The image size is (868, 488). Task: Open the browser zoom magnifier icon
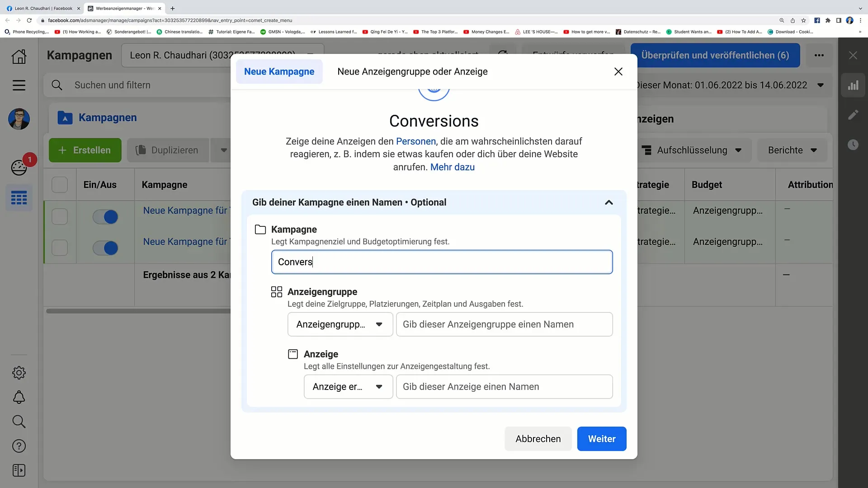click(x=782, y=20)
